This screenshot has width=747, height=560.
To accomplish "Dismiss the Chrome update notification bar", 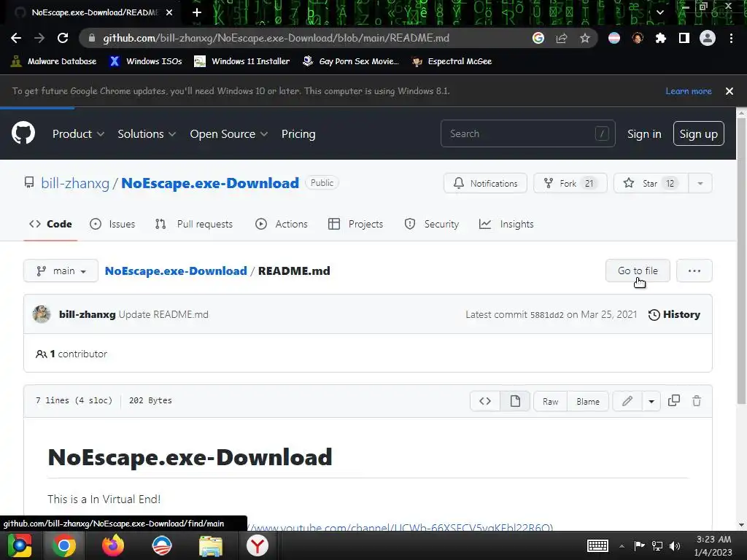I will (x=729, y=91).
